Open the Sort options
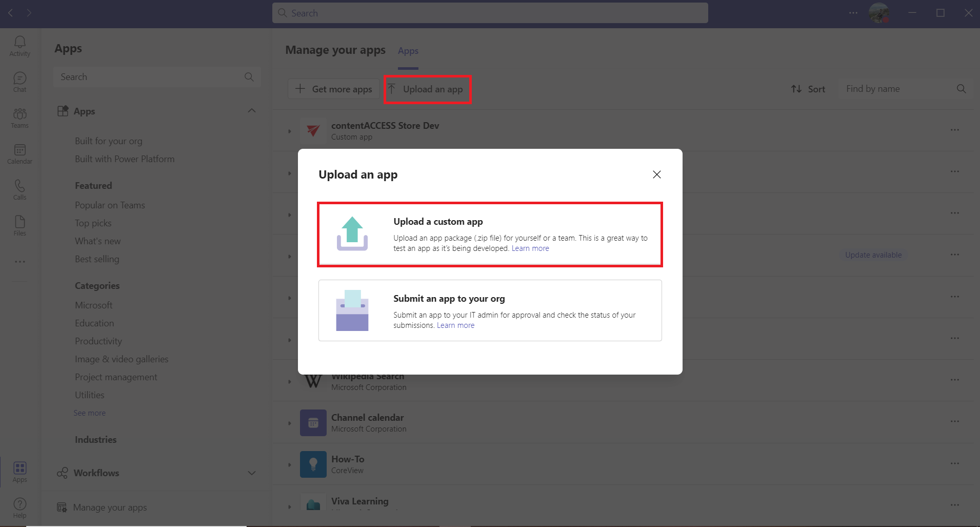This screenshot has width=980, height=527. (x=808, y=89)
